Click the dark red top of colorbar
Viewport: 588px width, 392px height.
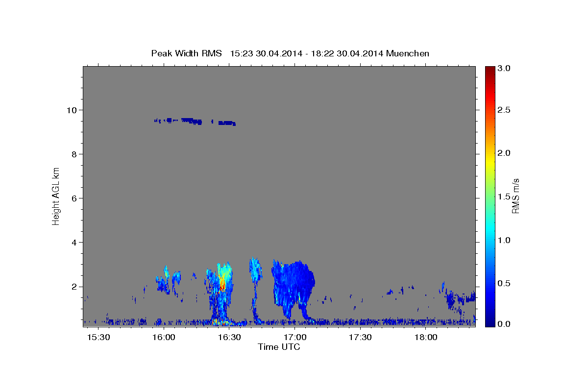[x=490, y=70]
